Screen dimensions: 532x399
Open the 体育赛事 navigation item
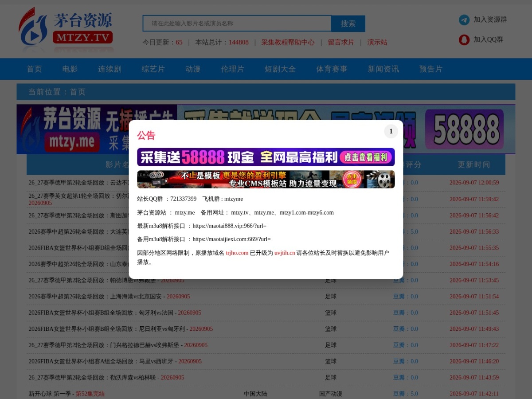[332, 69]
